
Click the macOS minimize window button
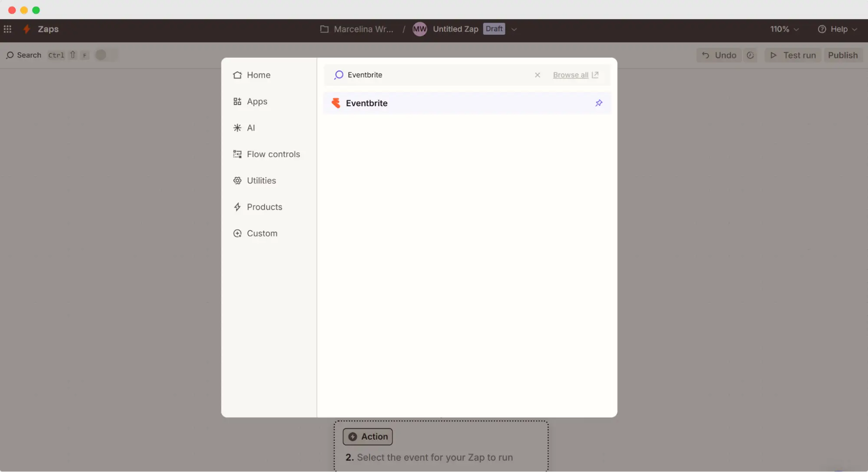[x=24, y=10]
